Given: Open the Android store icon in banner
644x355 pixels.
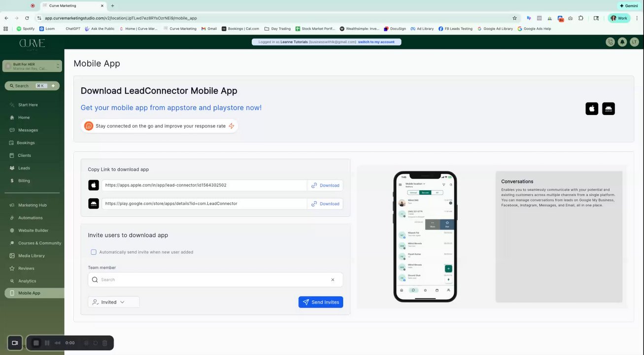Looking at the screenshot, I should (x=609, y=108).
